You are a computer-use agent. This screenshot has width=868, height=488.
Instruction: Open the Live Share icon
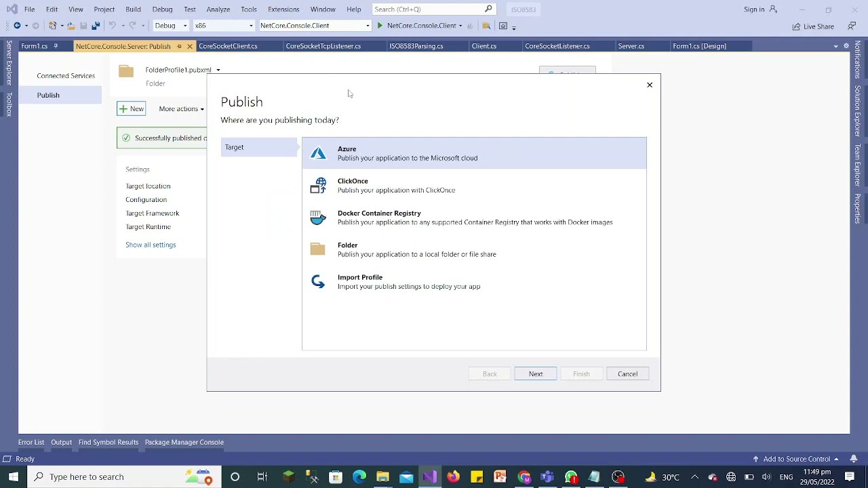click(796, 26)
